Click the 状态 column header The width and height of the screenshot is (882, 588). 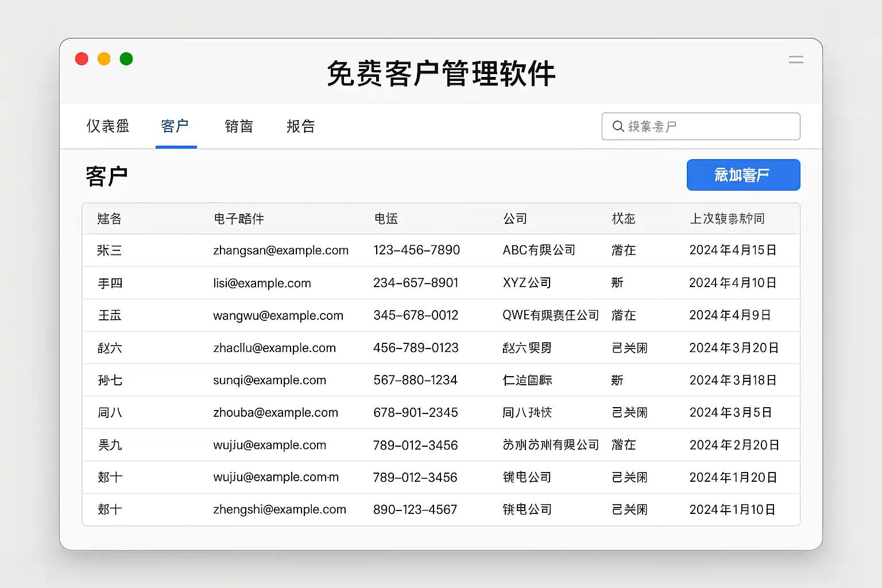coord(624,219)
